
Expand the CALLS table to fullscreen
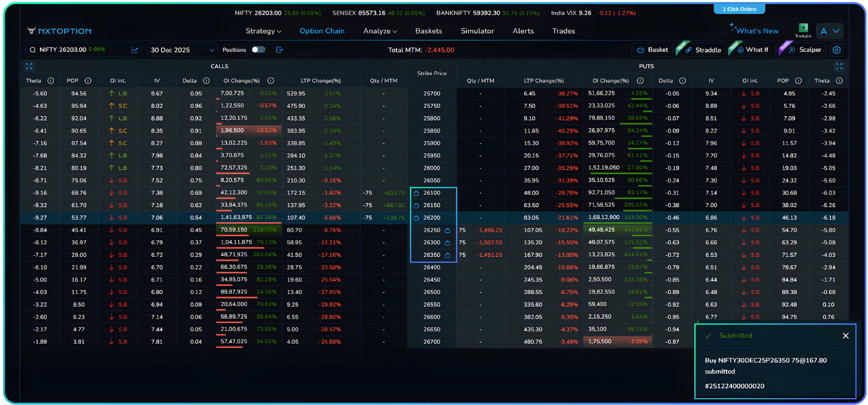(x=29, y=66)
